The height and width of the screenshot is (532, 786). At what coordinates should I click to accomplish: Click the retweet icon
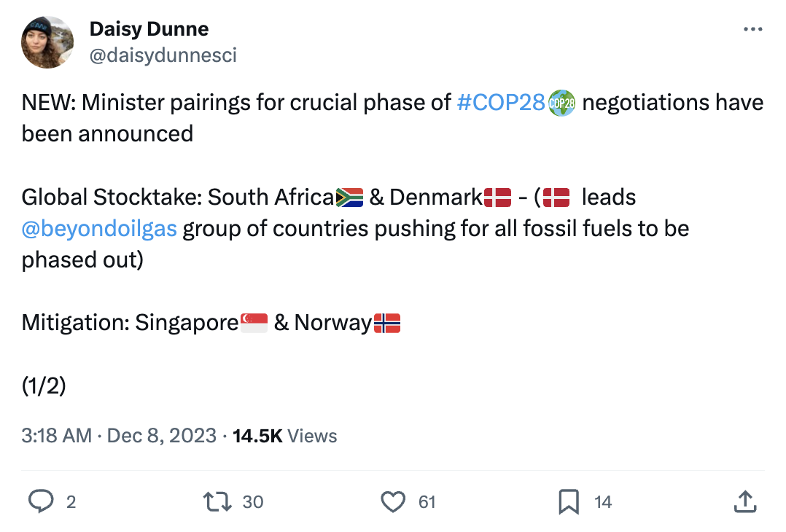pos(217,501)
